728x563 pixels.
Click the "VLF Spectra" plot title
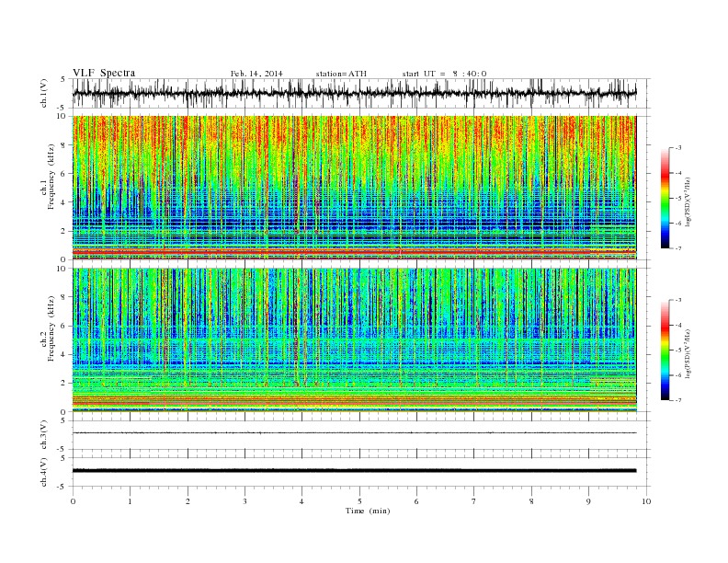pos(104,73)
